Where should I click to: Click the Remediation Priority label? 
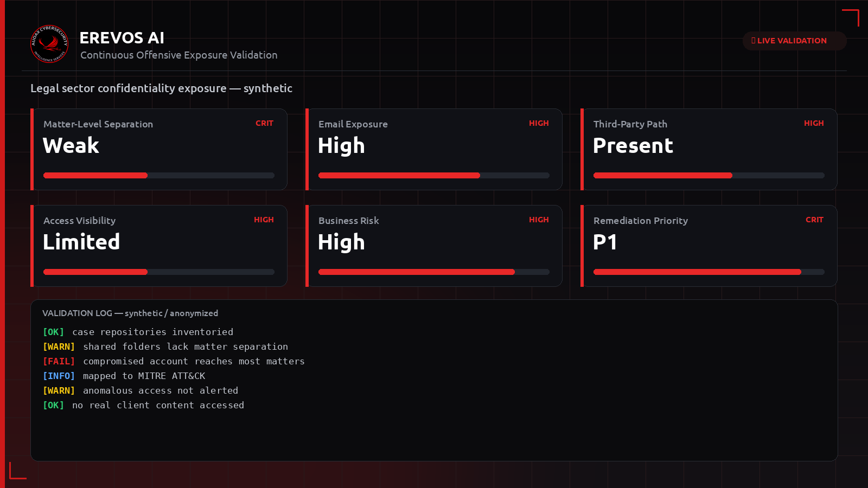pyautogui.click(x=641, y=221)
